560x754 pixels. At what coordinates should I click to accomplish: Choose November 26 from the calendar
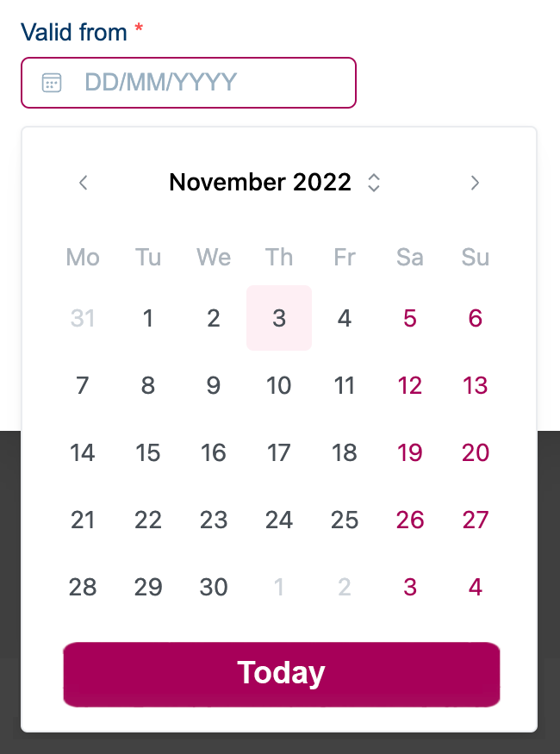coord(410,520)
